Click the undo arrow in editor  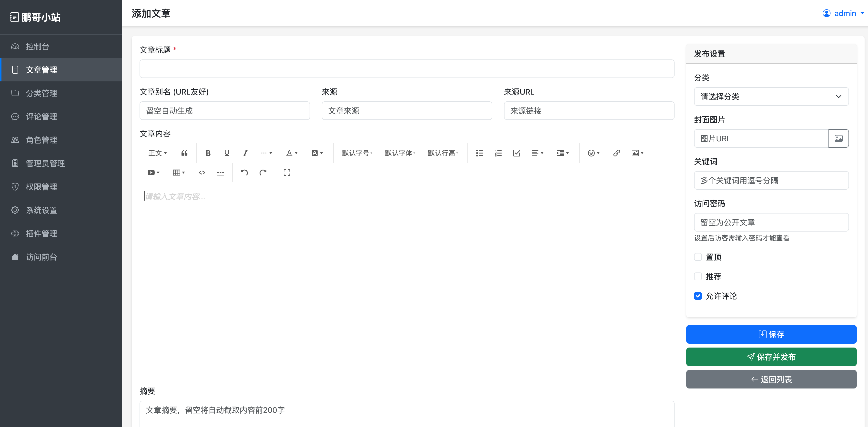[244, 173]
